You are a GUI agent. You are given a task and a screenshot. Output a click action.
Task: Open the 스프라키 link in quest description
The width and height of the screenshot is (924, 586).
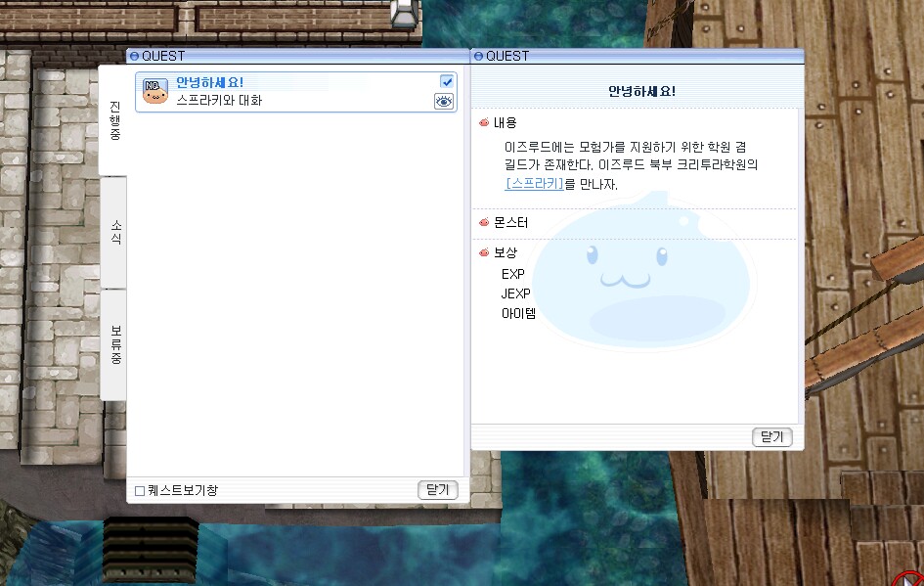(533, 182)
